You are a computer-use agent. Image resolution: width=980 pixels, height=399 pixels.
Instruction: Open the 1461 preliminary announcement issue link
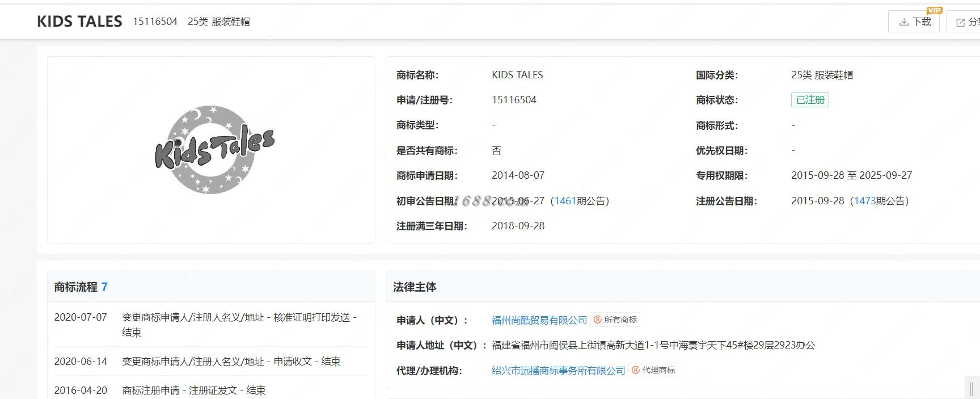tap(565, 201)
